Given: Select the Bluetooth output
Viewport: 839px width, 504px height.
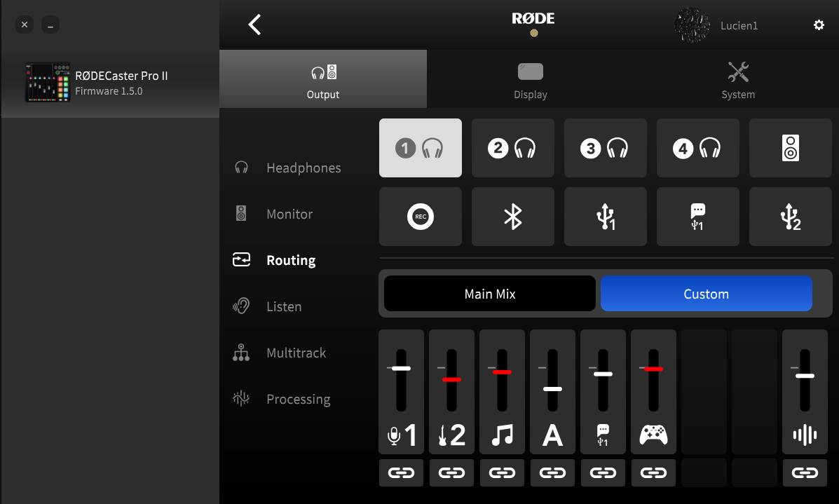Looking at the screenshot, I should click(512, 217).
